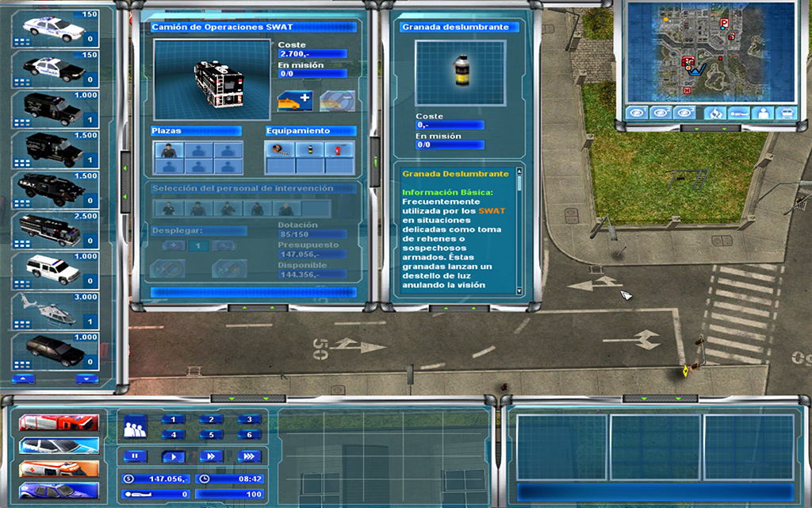Switch to saved camera view 1

point(637,113)
